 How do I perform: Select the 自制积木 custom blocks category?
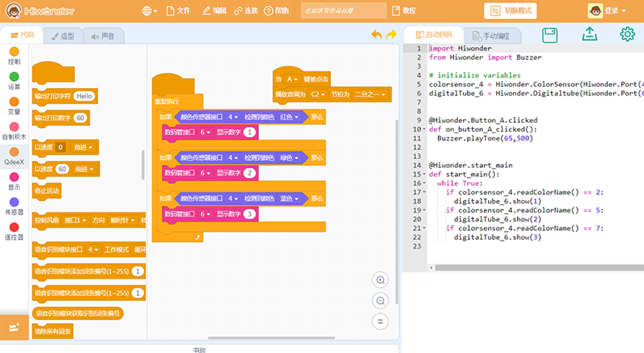pyautogui.click(x=14, y=132)
